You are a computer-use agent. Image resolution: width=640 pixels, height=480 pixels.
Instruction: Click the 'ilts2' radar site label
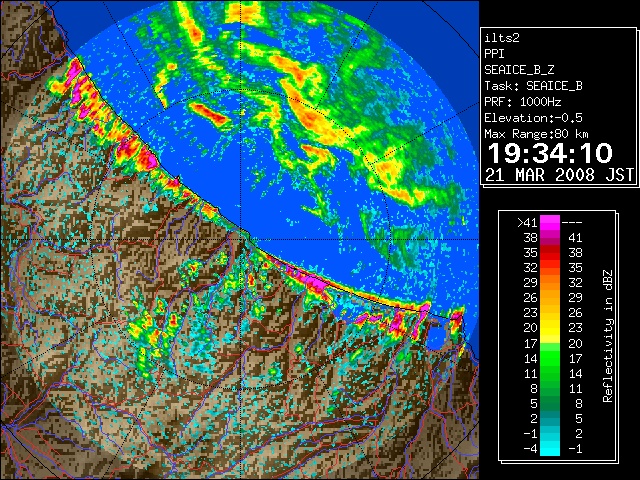pos(502,38)
